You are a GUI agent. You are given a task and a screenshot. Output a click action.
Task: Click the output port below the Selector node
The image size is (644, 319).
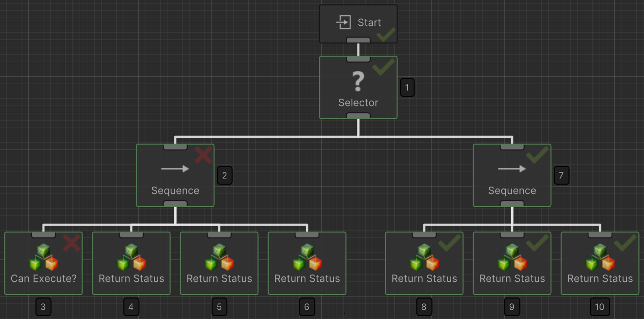pyautogui.click(x=358, y=116)
